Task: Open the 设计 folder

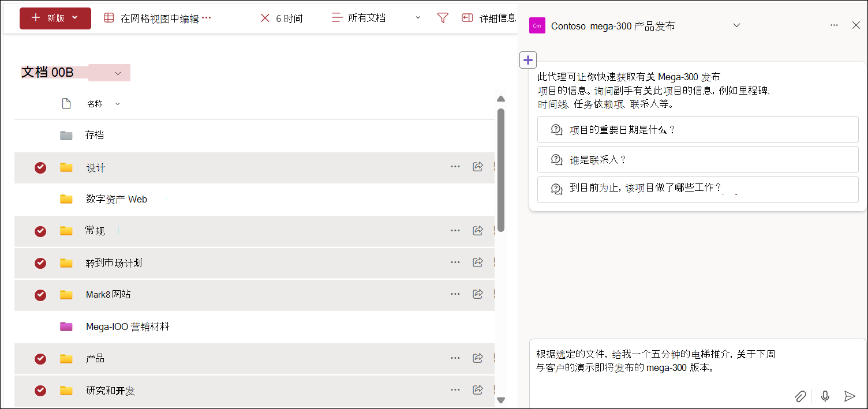Action: (x=96, y=168)
